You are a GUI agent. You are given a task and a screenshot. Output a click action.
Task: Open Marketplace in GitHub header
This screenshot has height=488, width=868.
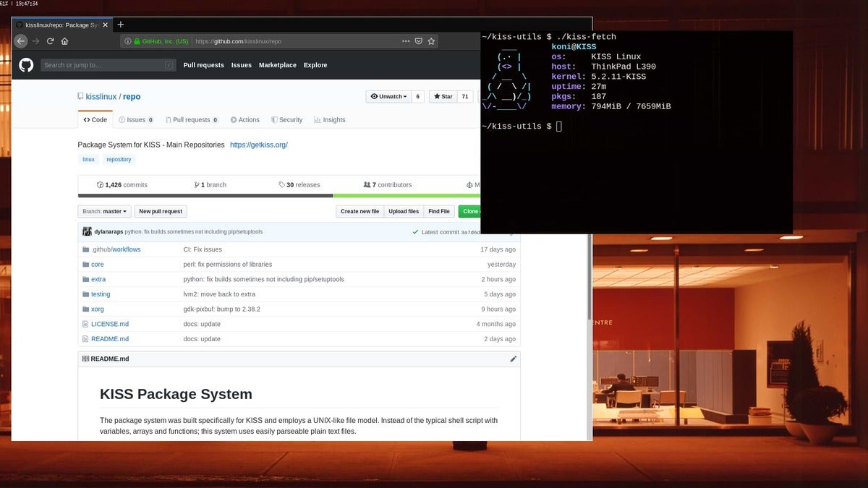coord(278,65)
